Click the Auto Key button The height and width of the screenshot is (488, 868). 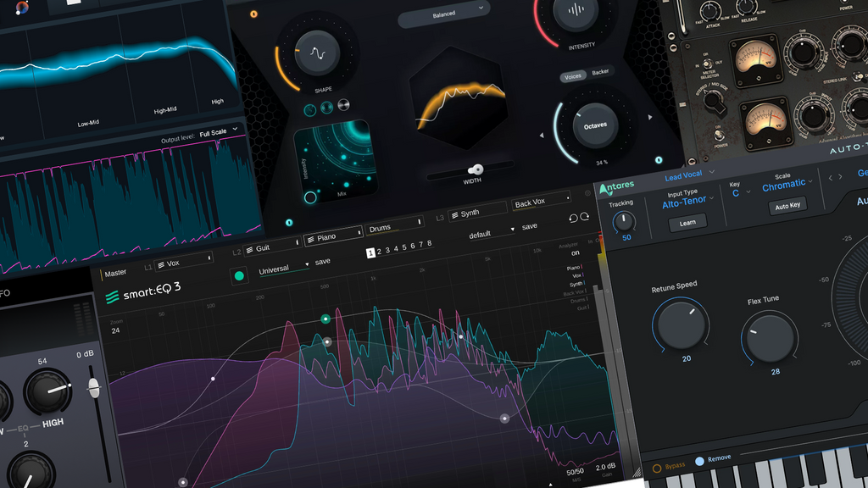(787, 206)
